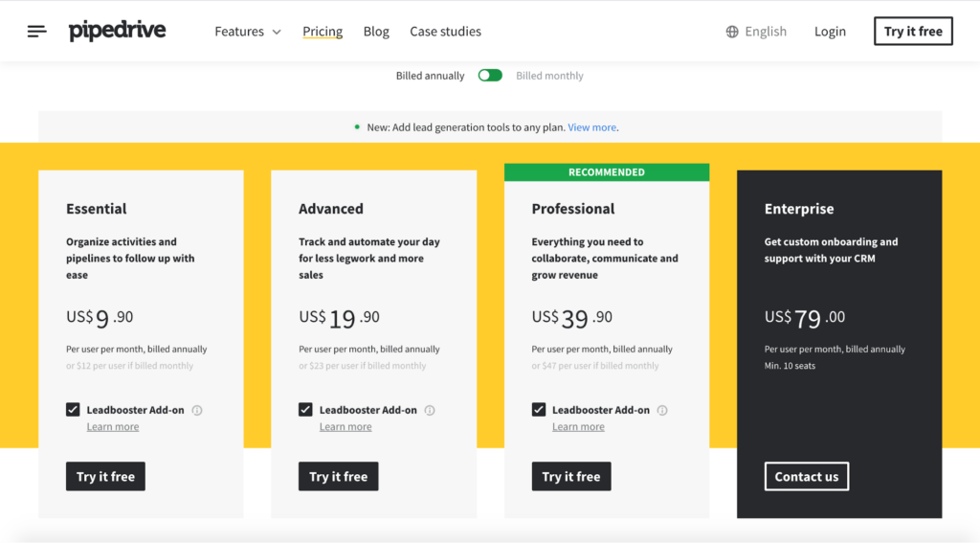Open Professional Leadbooster info icon

click(x=662, y=411)
